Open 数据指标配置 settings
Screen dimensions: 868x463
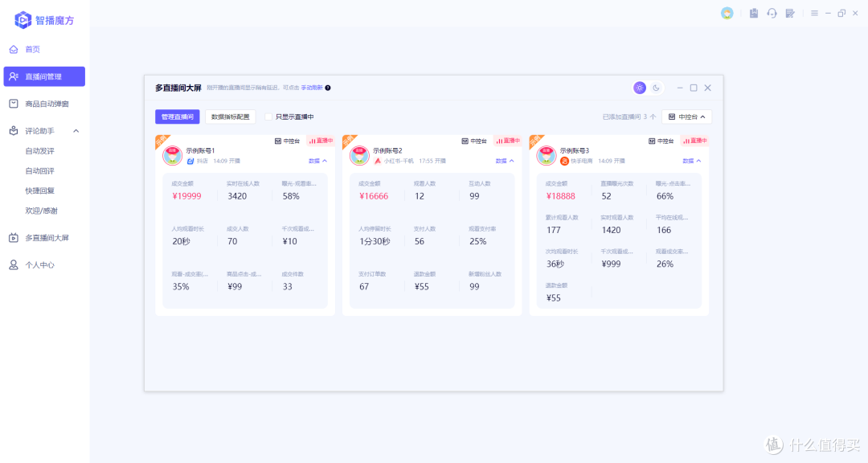[x=231, y=117]
